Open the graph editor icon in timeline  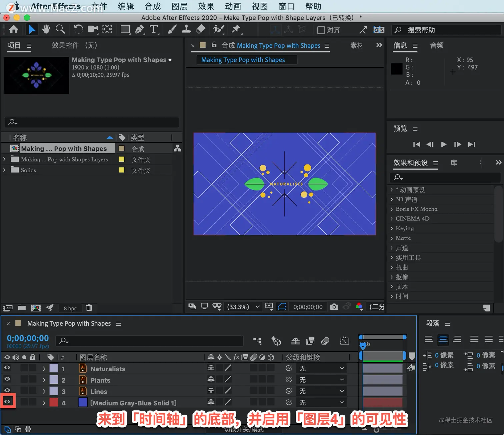pos(345,341)
